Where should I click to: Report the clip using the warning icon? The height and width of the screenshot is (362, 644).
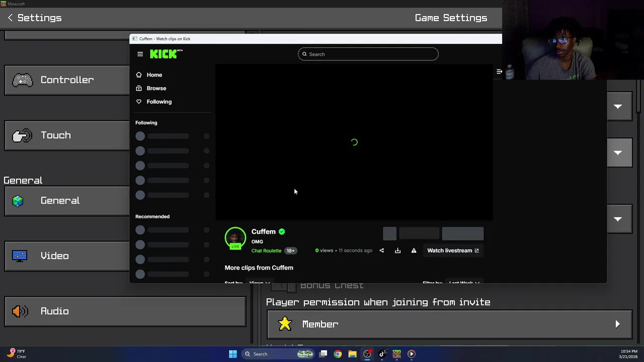pyautogui.click(x=414, y=250)
